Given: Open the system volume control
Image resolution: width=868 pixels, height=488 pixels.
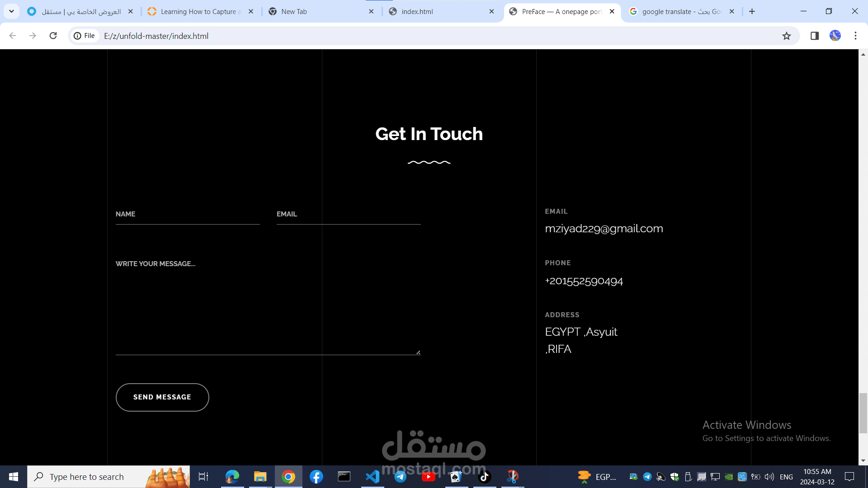Looking at the screenshot, I should (x=769, y=477).
